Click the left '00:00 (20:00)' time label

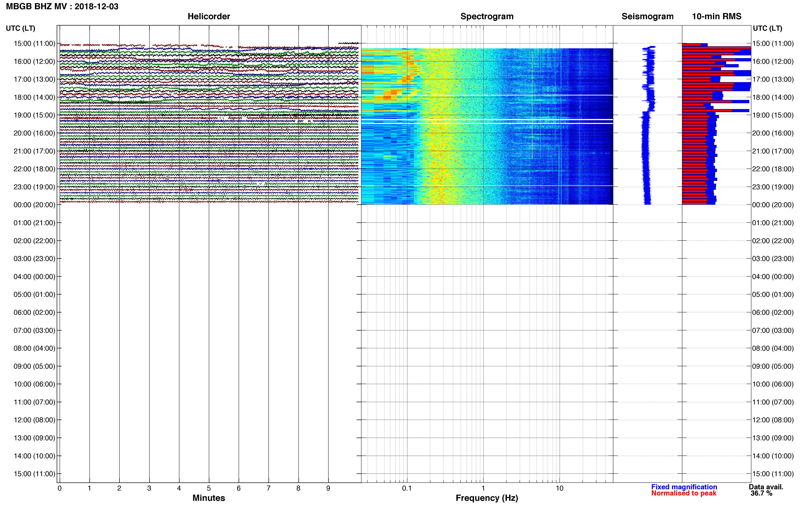pos(34,205)
